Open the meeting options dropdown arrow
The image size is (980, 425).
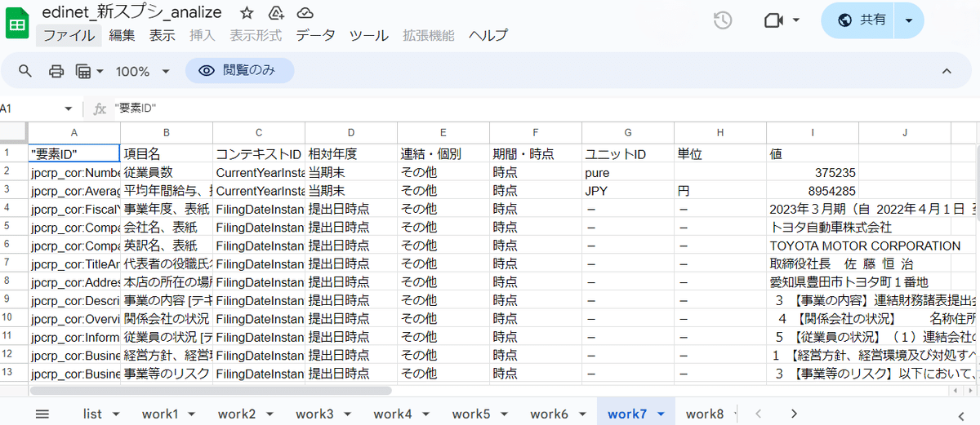pyautogui.click(x=796, y=20)
